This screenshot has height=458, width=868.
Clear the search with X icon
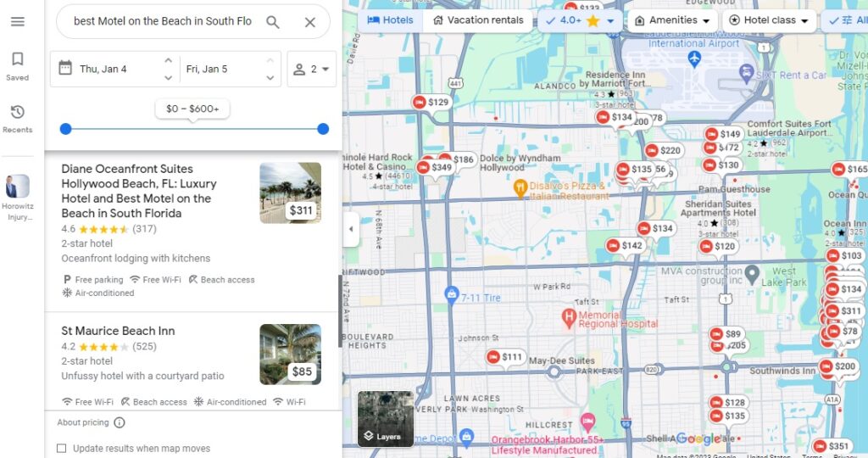click(309, 22)
